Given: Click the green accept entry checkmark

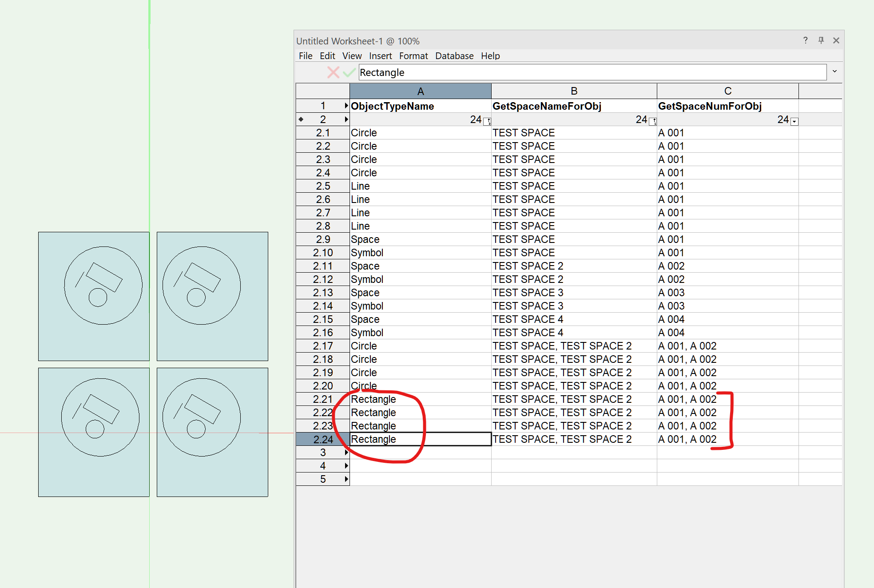Looking at the screenshot, I should click(349, 72).
